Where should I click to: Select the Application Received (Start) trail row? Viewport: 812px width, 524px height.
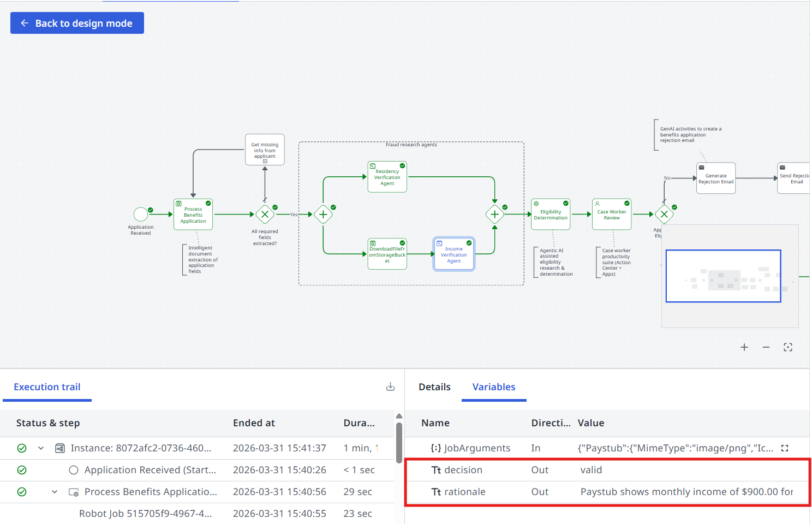197,470
